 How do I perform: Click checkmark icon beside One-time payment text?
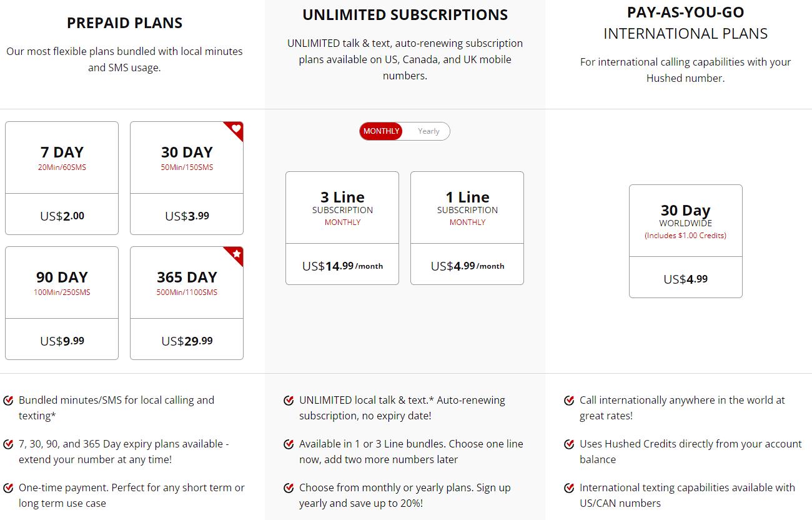pos(8,488)
